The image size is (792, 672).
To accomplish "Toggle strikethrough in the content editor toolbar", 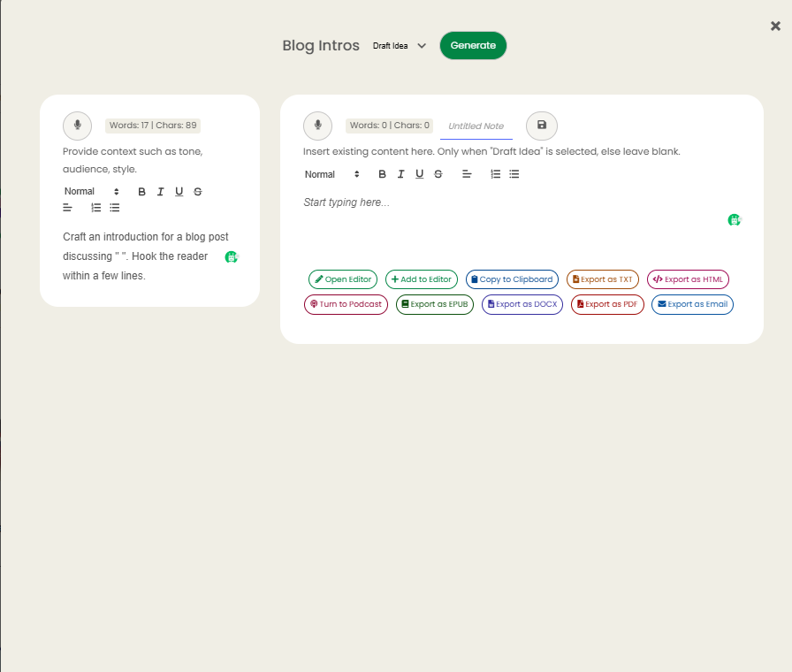I will pyautogui.click(x=438, y=174).
